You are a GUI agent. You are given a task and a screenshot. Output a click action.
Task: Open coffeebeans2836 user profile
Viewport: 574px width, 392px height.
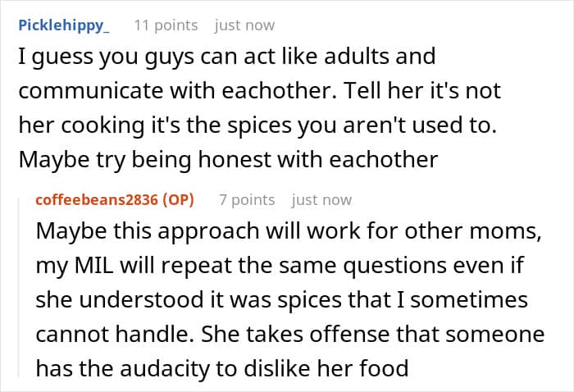point(97,200)
